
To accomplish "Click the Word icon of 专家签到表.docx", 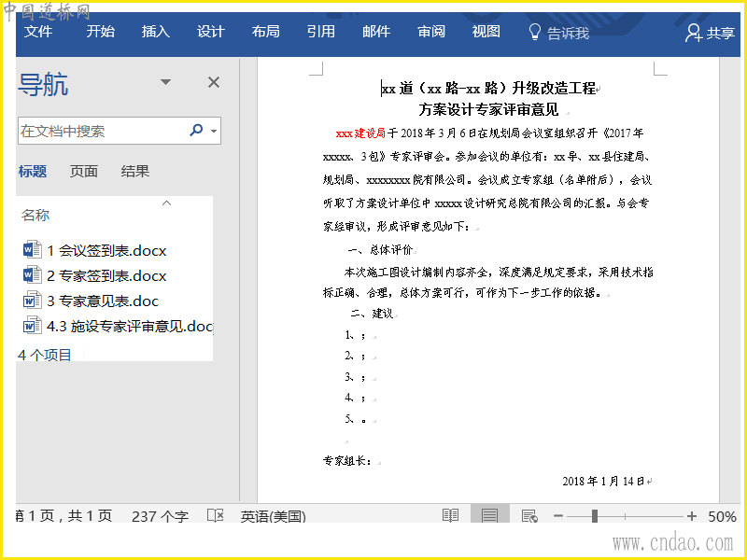I will [x=32, y=274].
